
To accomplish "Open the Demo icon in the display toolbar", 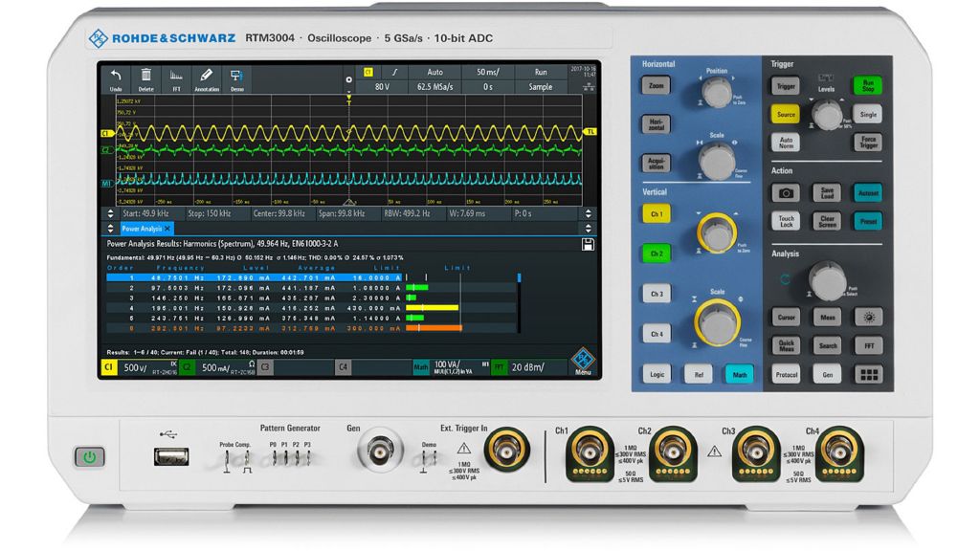I will [236, 76].
